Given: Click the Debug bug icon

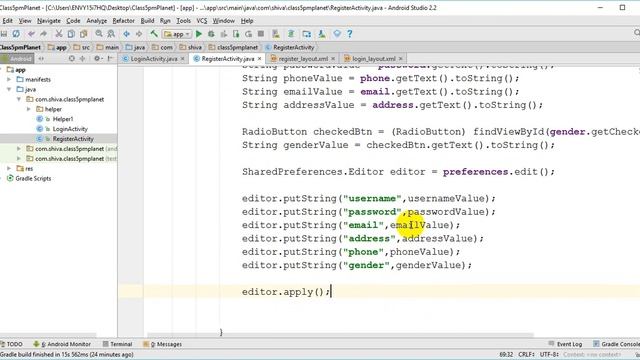Looking at the screenshot, I should click(211, 34).
